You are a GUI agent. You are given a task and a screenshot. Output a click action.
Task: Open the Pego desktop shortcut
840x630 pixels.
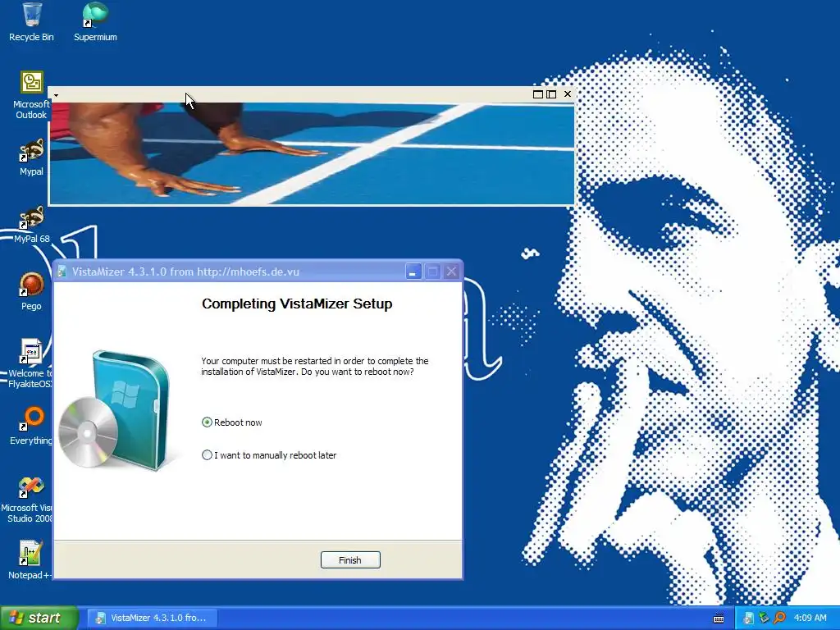click(x=32, y=292)
